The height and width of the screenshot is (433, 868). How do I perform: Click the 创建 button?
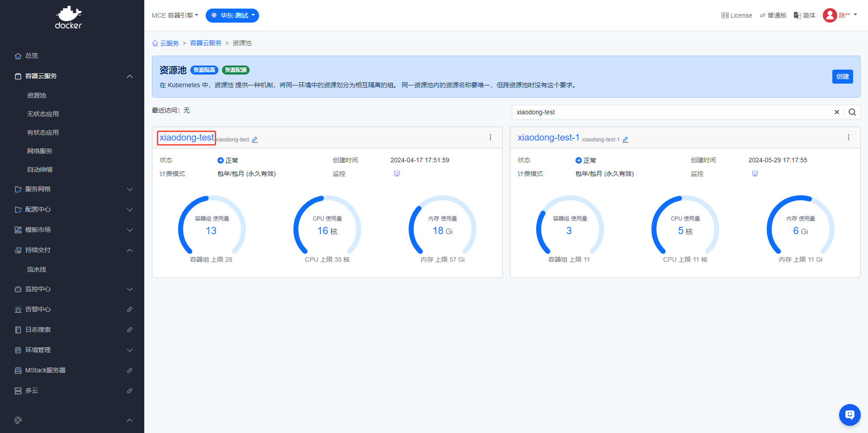tap(842, 76)
